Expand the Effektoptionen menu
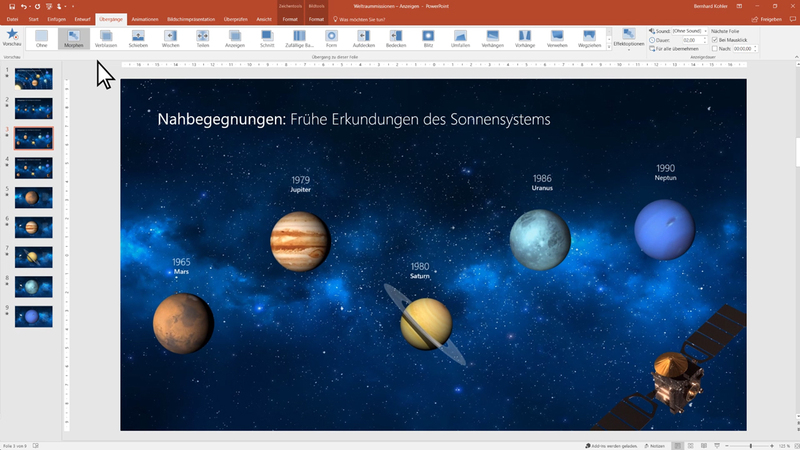The height and width of the screenshot is (450, 800). (x=628, y=41)
